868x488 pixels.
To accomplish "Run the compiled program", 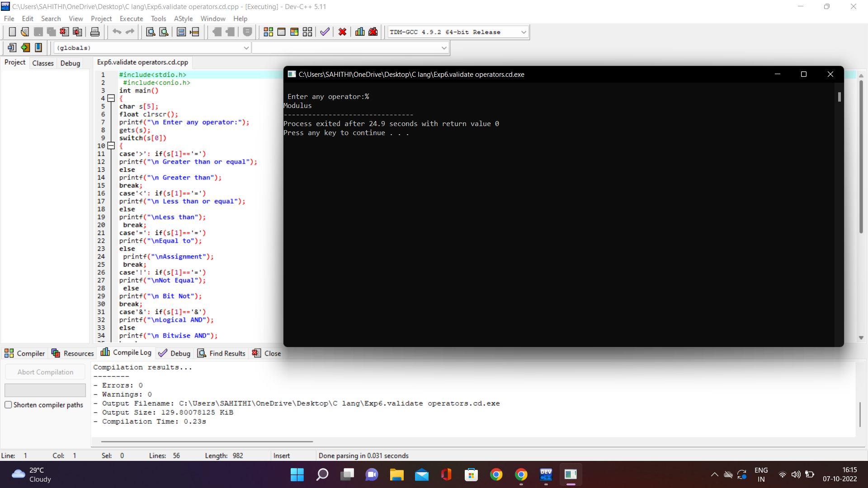I will point(281,32).
